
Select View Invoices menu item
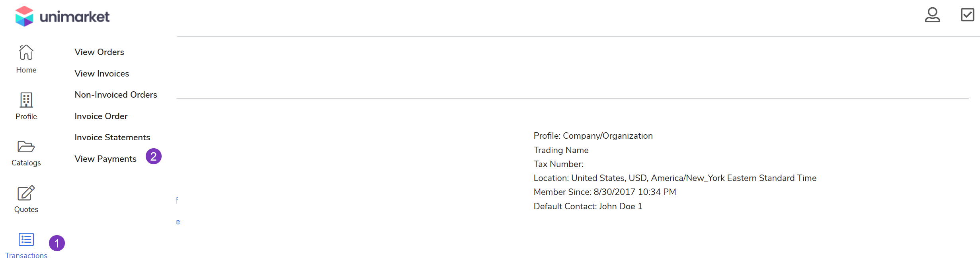click(x=102, y=74)
